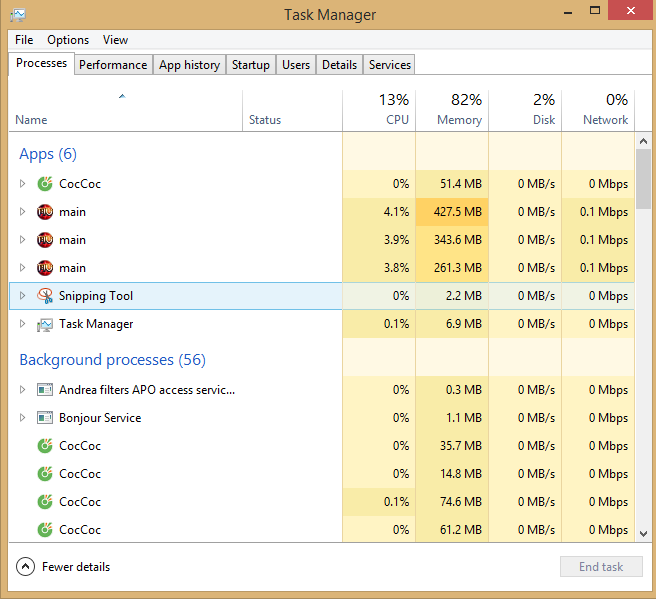Click the Apps (6) group heading
Image resolution: width=656 pixels, height=599 pixels.
tap(48, 154)
